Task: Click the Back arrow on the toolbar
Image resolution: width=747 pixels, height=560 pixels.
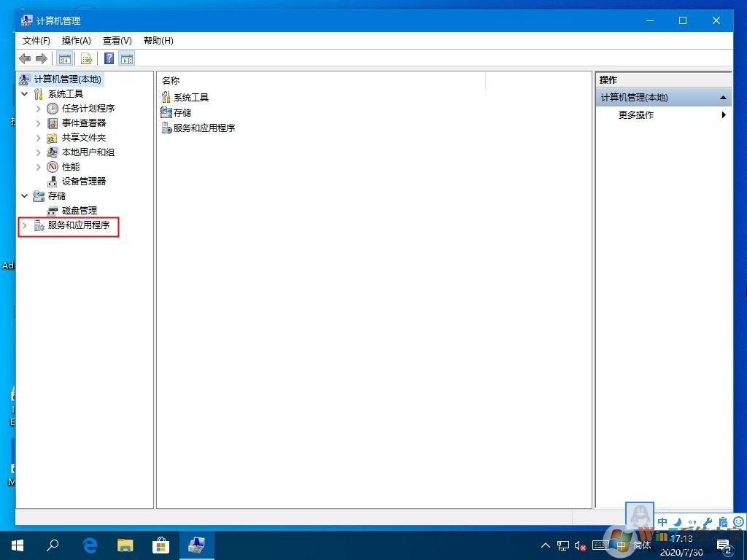Action: click(x=25, y=58)
